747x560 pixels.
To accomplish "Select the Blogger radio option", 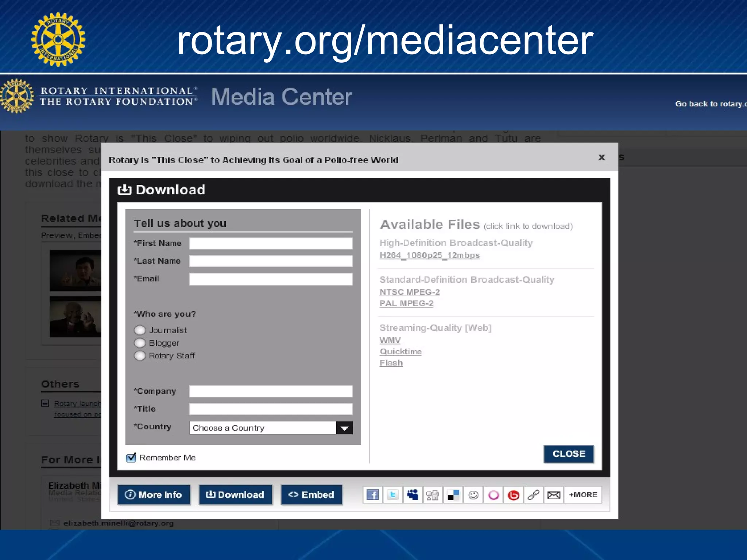I will pyautogui.click(x=140, y=343).
